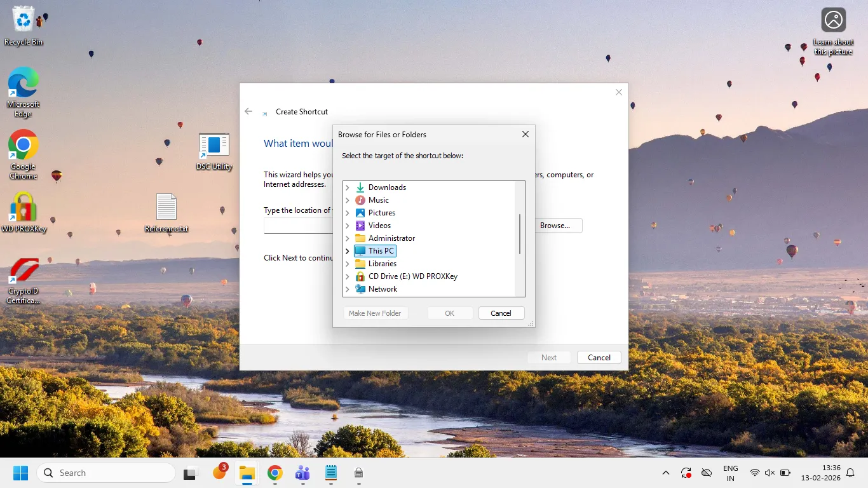Open the ENG IN language switcher

pos(731,473)
